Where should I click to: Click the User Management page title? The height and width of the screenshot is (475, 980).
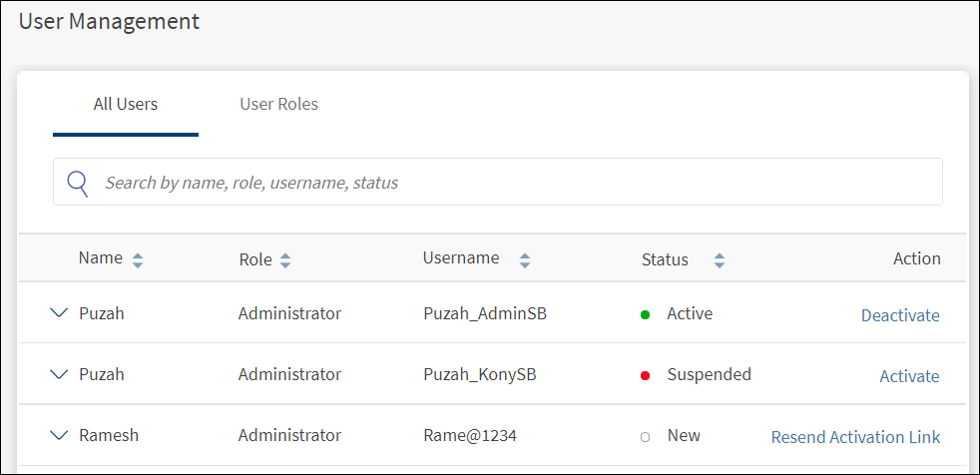click(109, 21)
